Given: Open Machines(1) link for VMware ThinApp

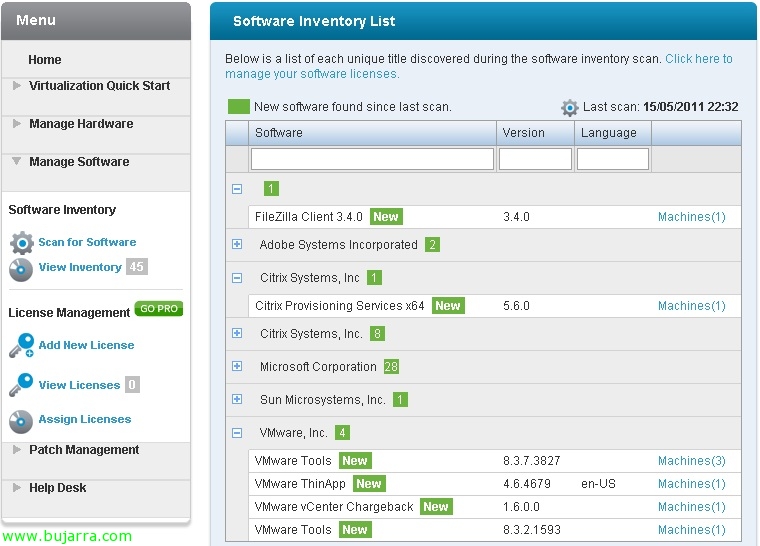Looking at the screenshot, I should click(x=692, y=484).
